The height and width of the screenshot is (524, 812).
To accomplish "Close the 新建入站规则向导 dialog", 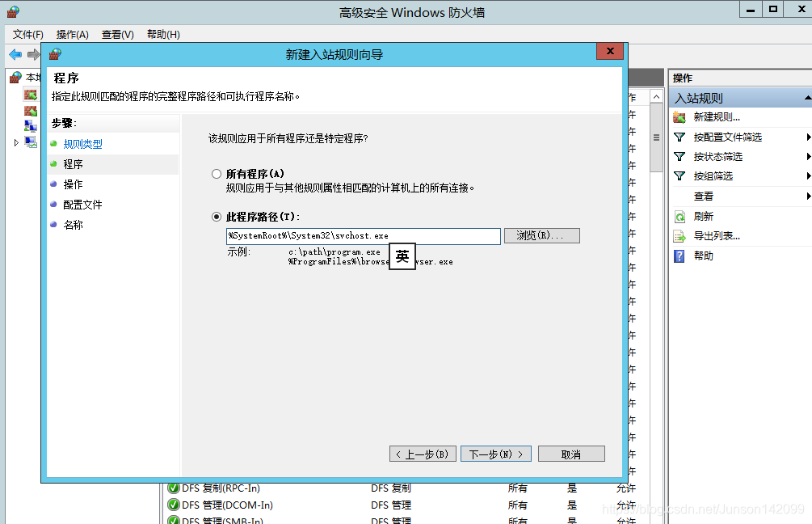I will point(609,51).
